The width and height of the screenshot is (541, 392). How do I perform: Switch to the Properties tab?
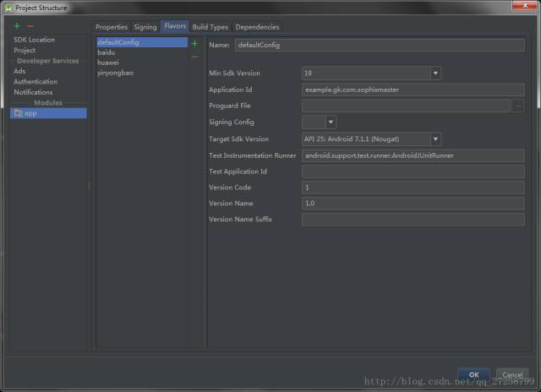click(x=112, y=27)
